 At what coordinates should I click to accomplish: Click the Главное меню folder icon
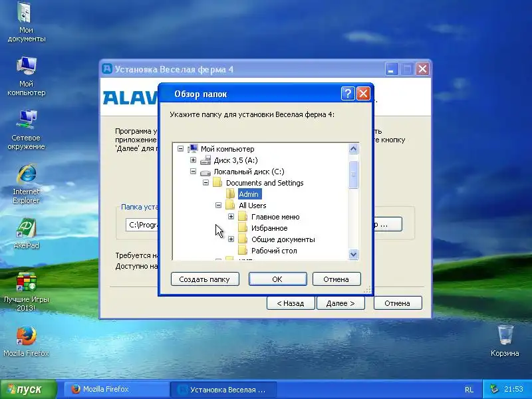pyautogui.click(x=243, y=217)
